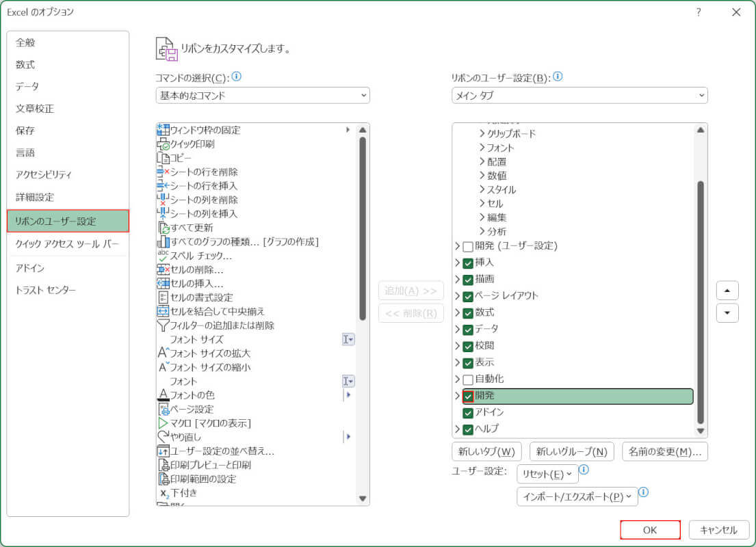Toggle the 挿入 tab checkbox

[x=468, y=263]
